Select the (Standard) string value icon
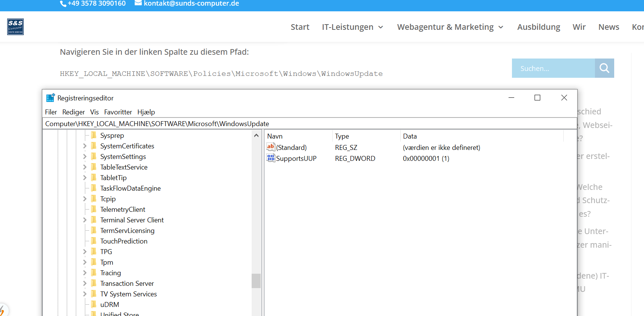This screenshot has height=316, width=644. (x=271, y=147)
